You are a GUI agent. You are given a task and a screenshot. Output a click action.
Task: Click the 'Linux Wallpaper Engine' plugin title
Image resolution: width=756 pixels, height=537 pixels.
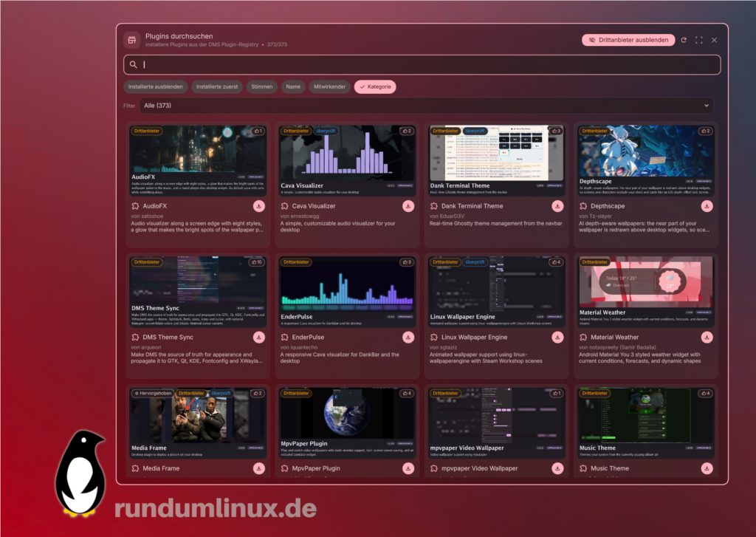click(474, 338)
